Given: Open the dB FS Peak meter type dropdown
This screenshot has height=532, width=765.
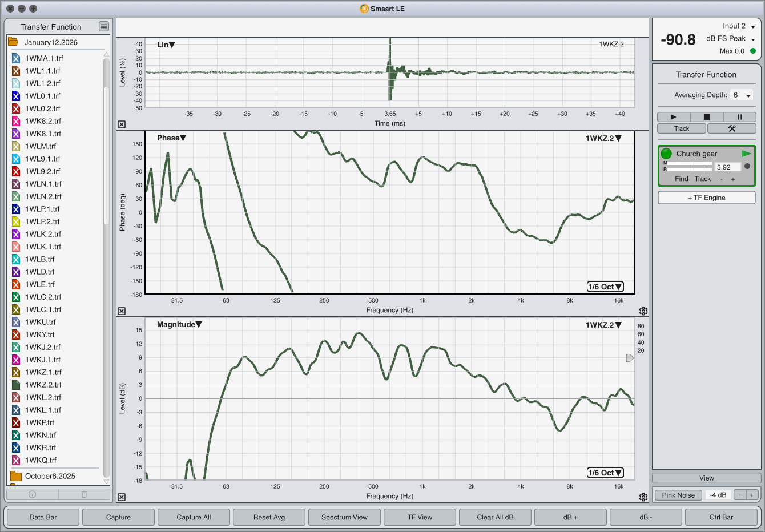Looking at the screenshot, I should (x=731, y=39).
